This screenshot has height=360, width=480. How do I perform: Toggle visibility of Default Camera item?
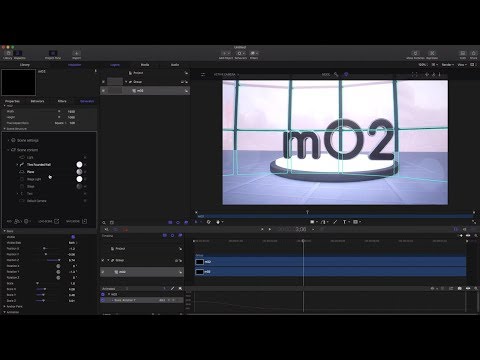tap(85, 201)
